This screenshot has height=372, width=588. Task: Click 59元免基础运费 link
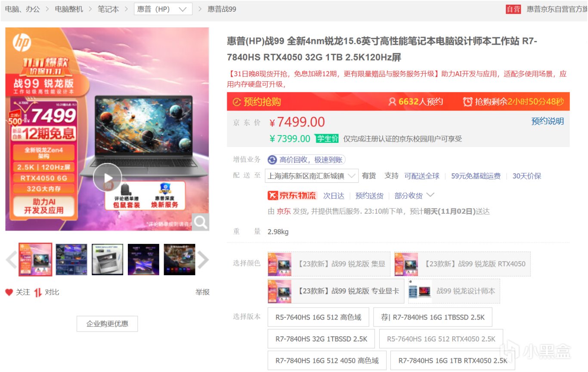(476, 176)
